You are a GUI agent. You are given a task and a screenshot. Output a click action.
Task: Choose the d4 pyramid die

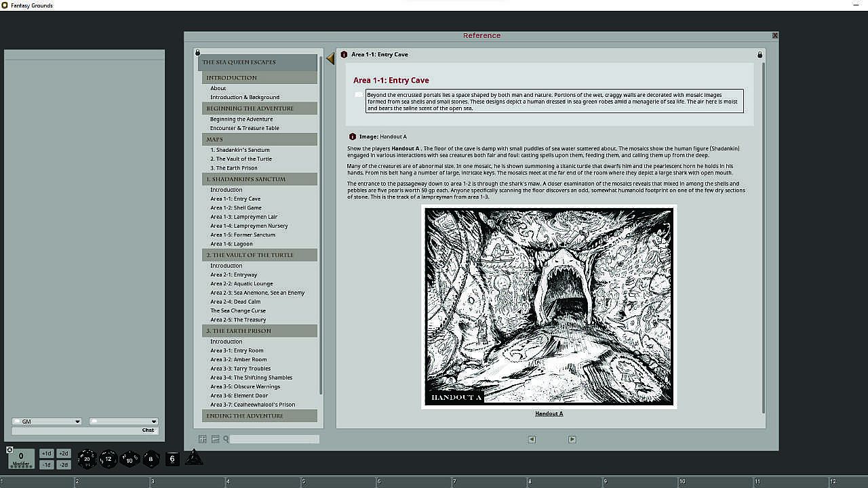(x=194, y=458)
